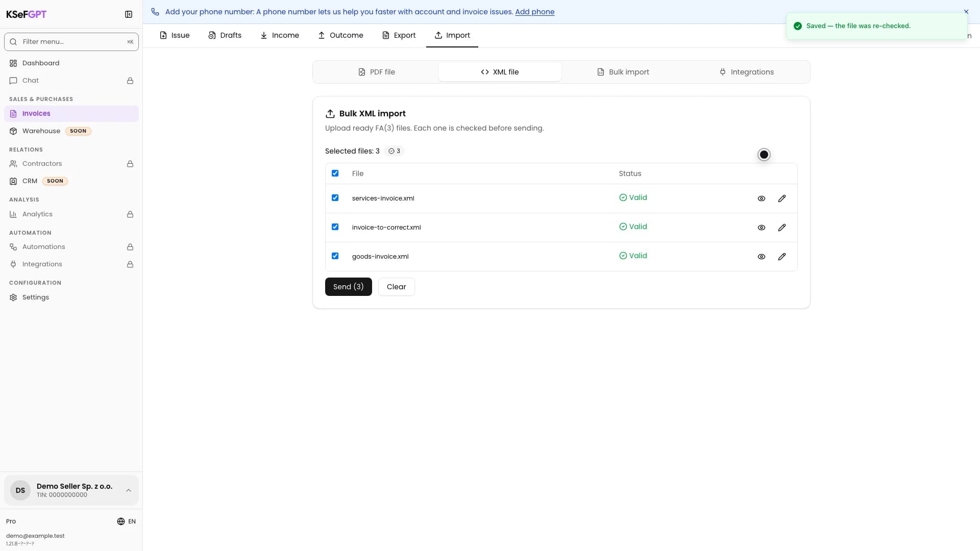Open Contractors in the sidebar
The height and width of the screenshot is (551, 980).
point(71,164)
